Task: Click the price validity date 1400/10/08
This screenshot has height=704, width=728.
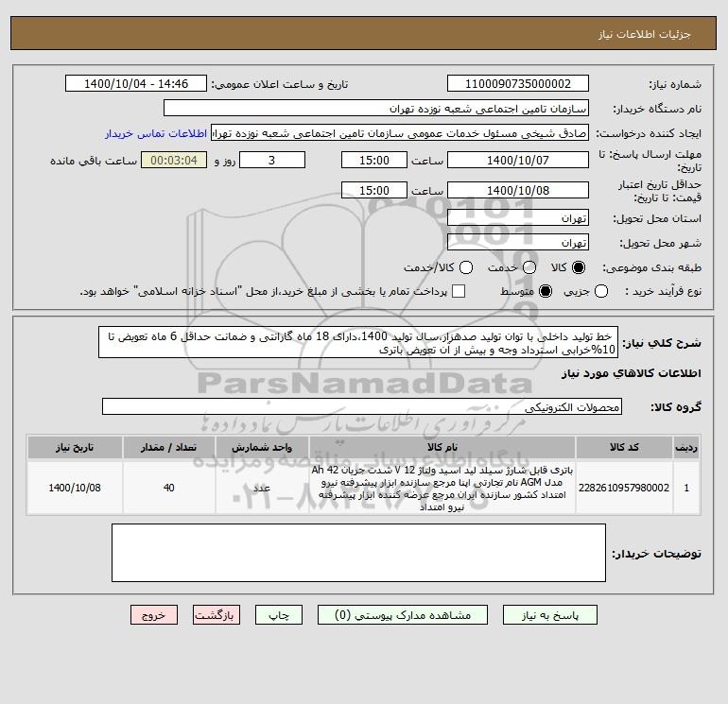Action: [x=518, y=190]
